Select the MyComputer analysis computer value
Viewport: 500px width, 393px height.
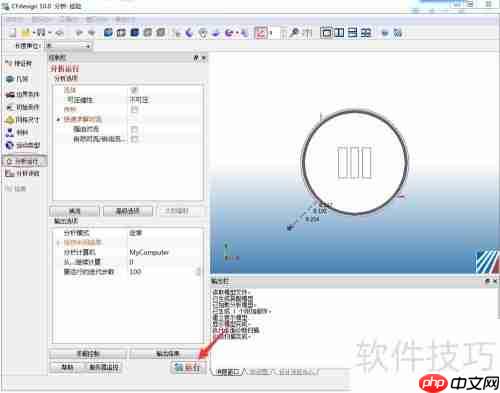tap(165, 252)
